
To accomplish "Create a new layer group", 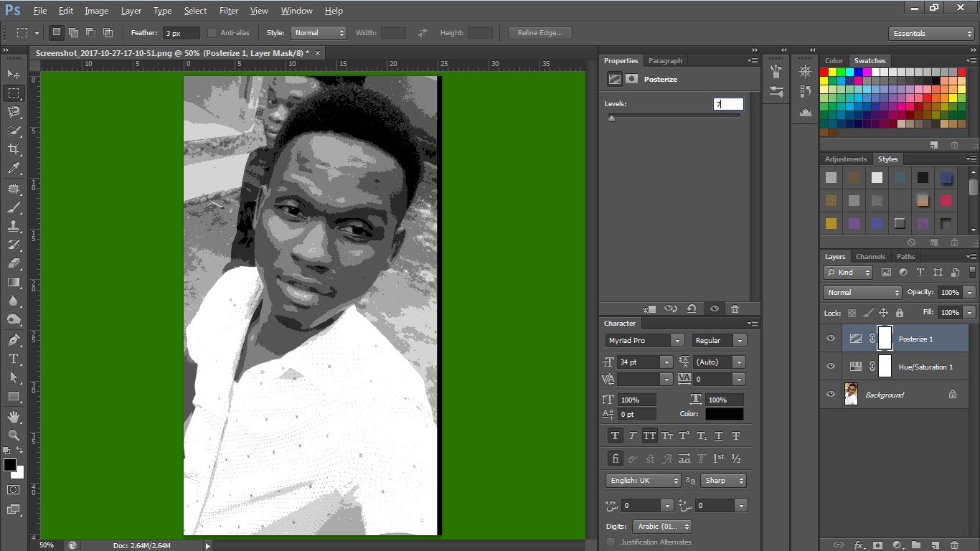I will point(916,545).
